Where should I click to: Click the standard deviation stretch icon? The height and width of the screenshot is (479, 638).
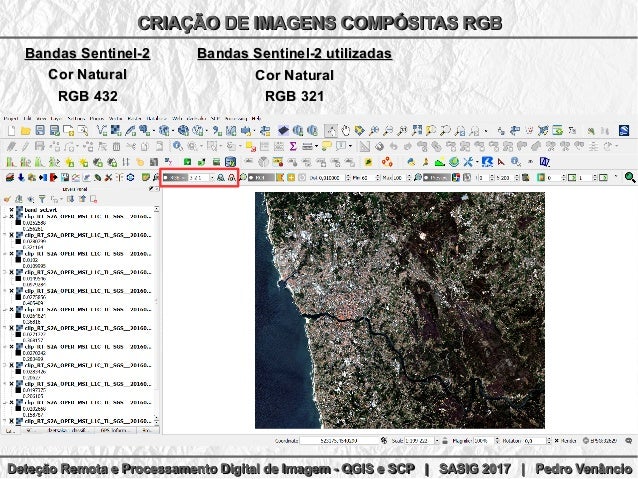pos(231,177)
